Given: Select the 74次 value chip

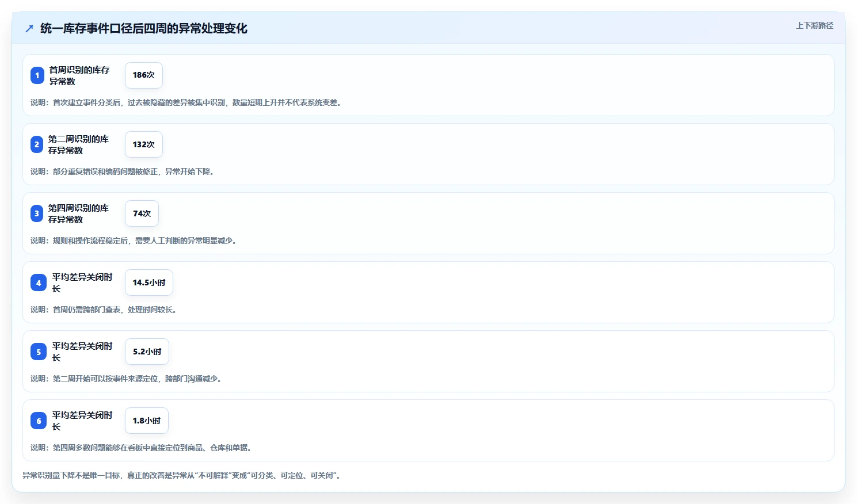Looking at the screenshot, I should point(142,213).
